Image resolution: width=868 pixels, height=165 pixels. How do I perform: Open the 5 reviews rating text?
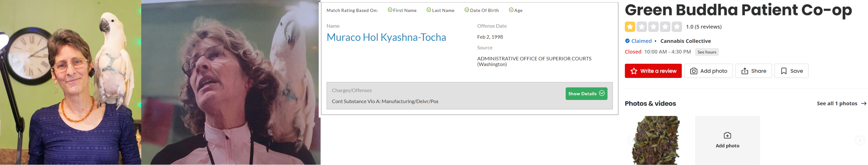click(x=703, y=27)
